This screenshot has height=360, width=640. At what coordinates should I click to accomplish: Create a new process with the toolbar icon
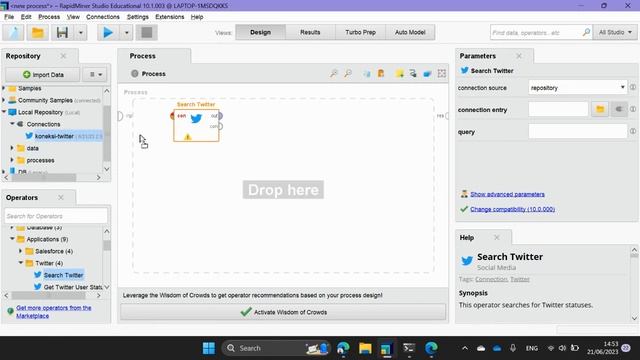coord(13,33)
